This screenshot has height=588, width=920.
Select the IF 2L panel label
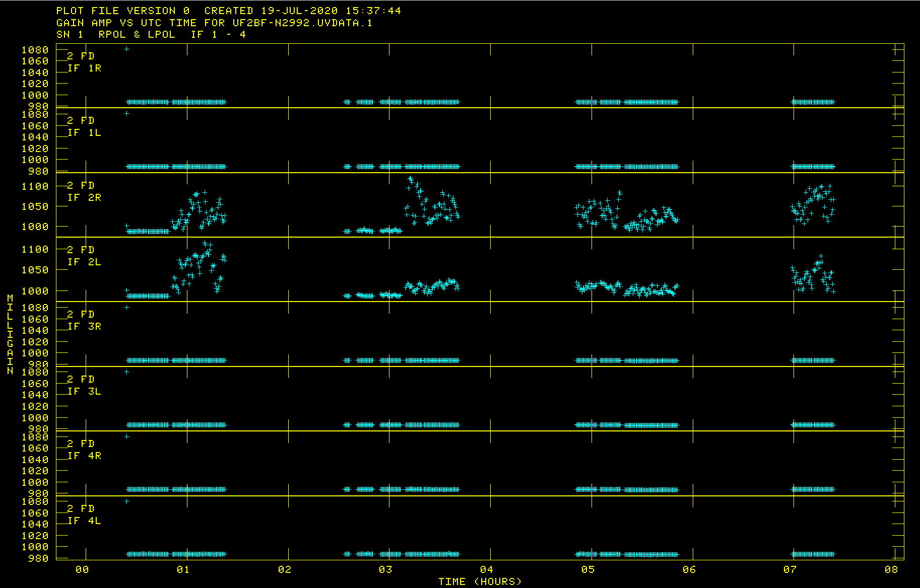(84, 262)
